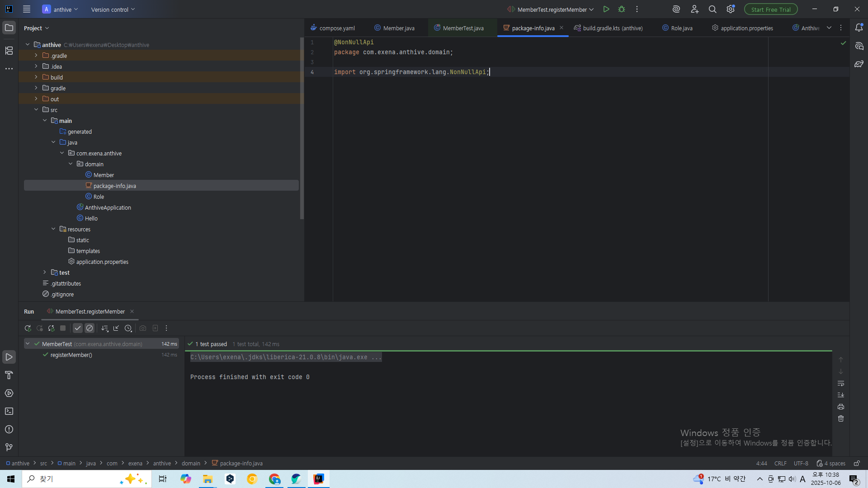Open the Terminal tool window
The height and width of the screenshot is (488, 868).
tap(9, 411)
